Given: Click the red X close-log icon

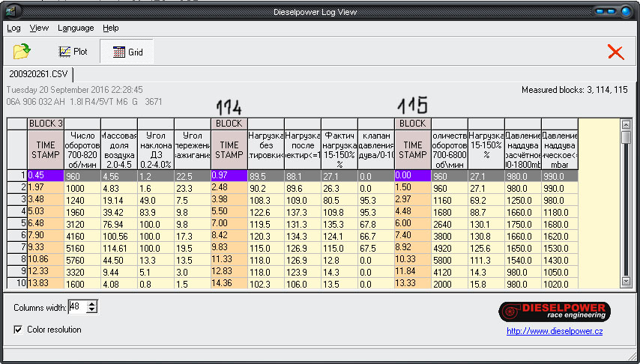Looking at the screenshot, I should [615, 52].
